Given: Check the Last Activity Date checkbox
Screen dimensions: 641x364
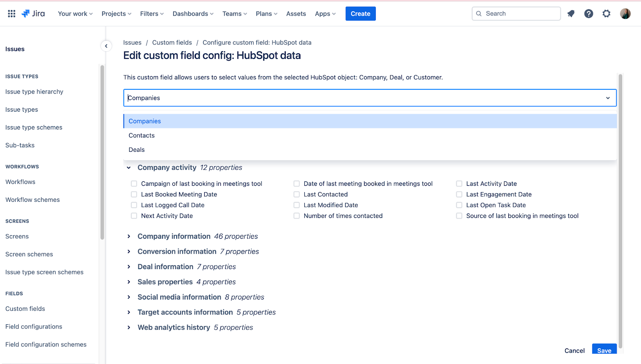Looking at the screenshot, I should 459,183.
